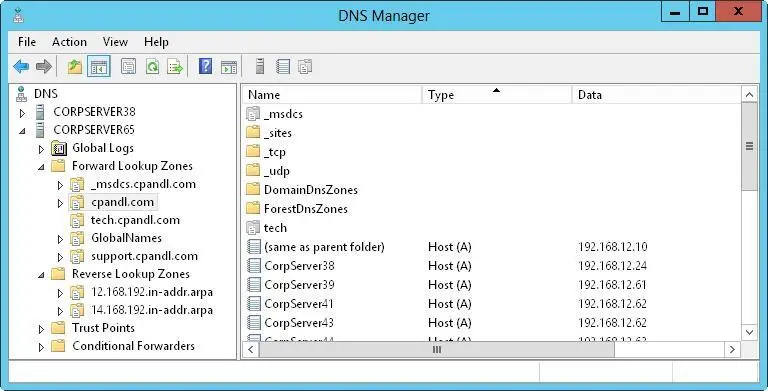Click the ForestDnsZones folder icon
Screen dimensions: 768x391
pyautogui.click(x=253, y=209)
